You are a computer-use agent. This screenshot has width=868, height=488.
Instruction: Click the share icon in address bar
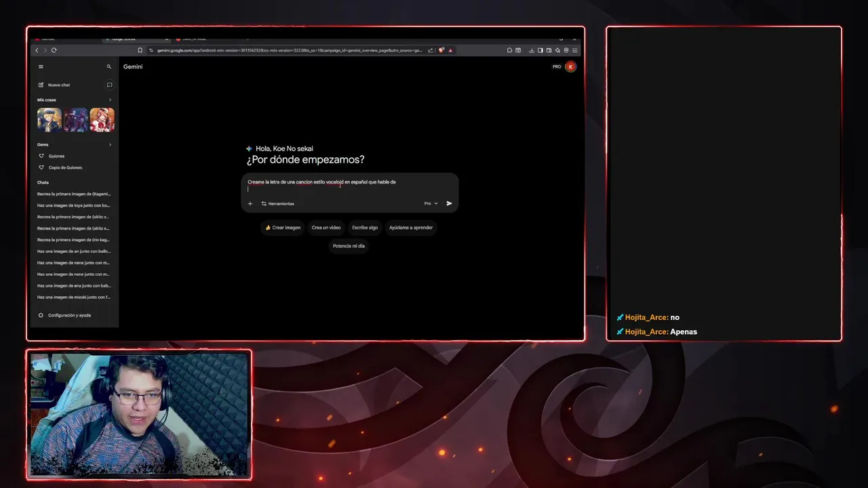click(x=431, y=50)
